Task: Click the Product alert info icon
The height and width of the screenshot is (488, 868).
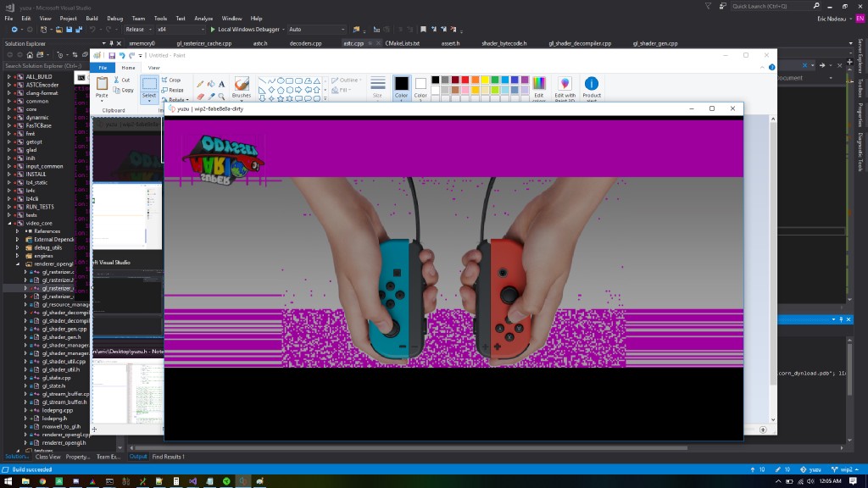Action: [x=592, y=84]
